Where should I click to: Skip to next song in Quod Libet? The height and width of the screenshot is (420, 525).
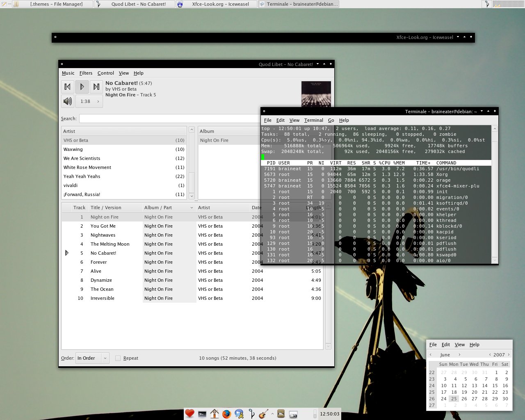pyautogui.click(x=96, y=87)
